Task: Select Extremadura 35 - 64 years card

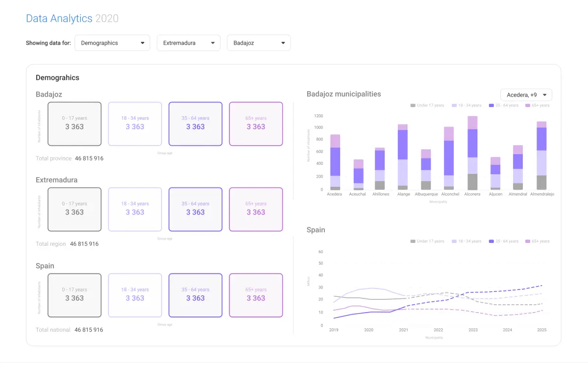Action: pyautogui.click(x=196, y=210)
